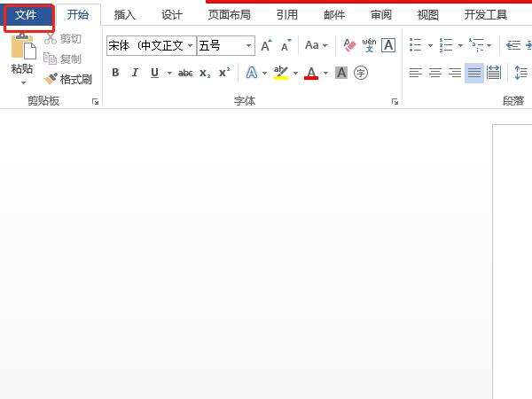
Task: Toggle character shading gray A
Action: (x=341, y=73)
